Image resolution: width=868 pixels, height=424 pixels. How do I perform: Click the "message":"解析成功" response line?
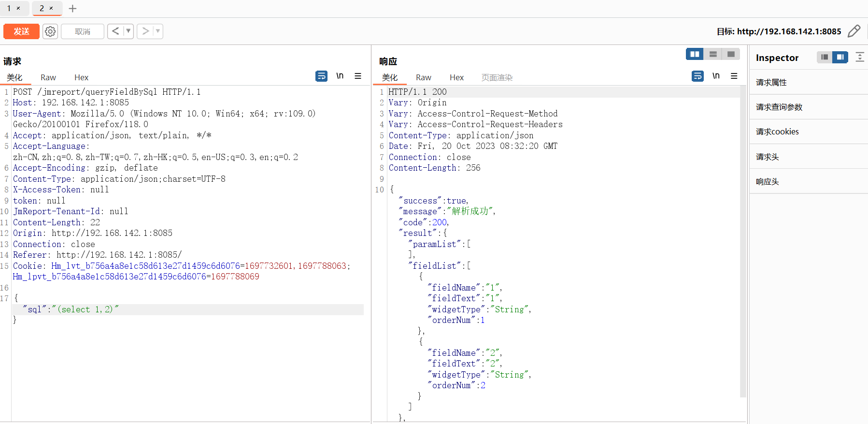pyautogui.click(x=447, y=211)
